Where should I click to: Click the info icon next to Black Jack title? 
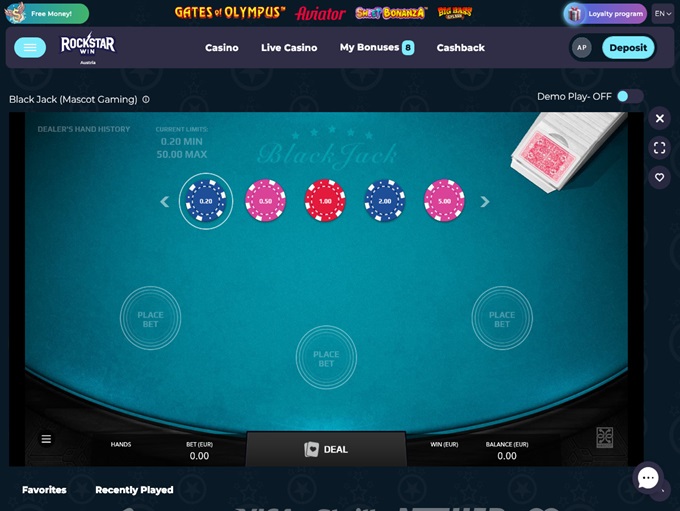tap(146, 99)
